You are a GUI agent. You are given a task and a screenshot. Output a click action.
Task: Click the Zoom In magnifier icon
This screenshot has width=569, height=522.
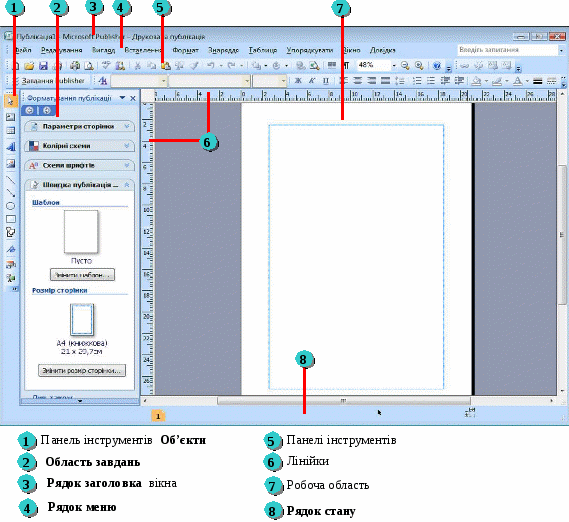[x=419, y=65]
